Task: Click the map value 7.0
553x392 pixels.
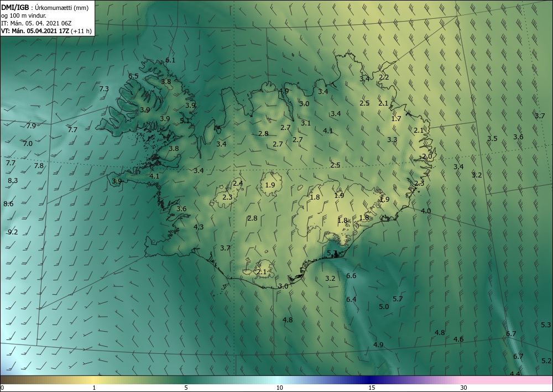Action: coord(28,143)
